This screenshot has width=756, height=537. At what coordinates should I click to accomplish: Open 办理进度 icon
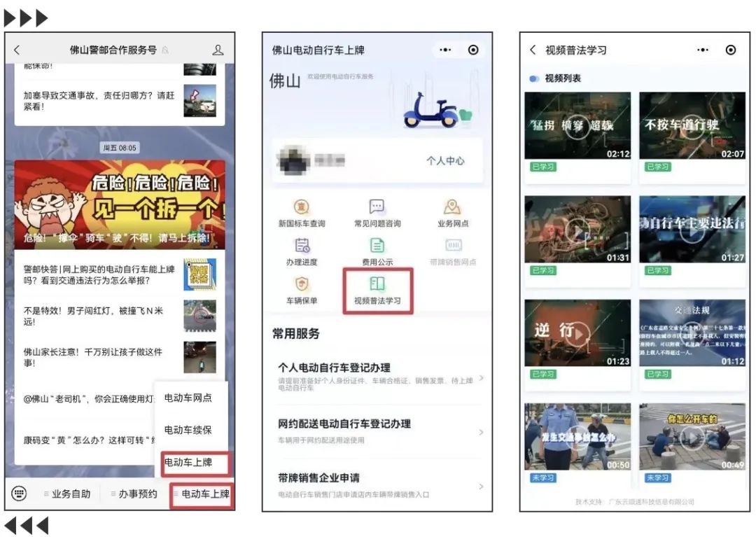pos(302,246)
